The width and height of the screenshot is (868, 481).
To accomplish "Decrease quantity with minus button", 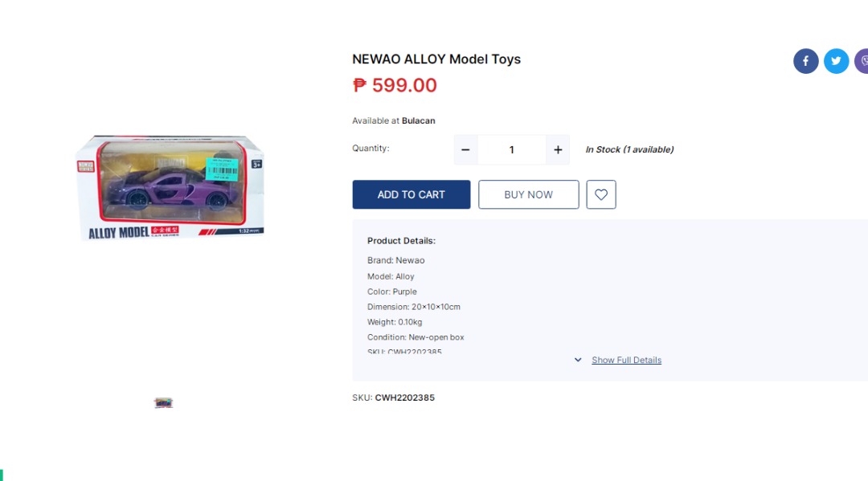I will (x=465, y=150).
